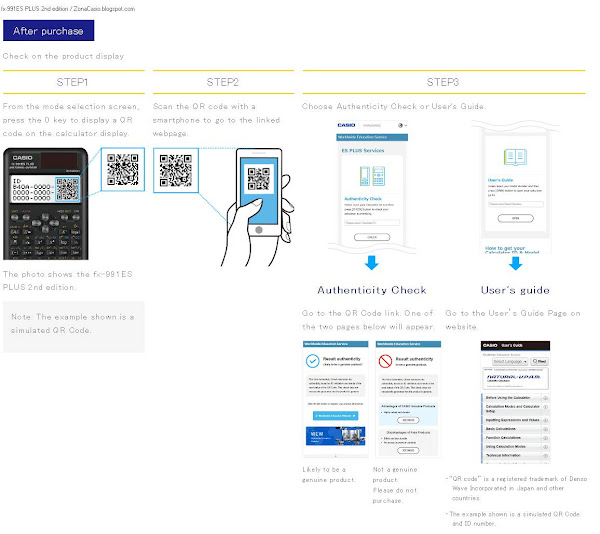Click the open book icon
Image resolution: width=600 pixels, height=534 pixels.
(x=515, y=157)
